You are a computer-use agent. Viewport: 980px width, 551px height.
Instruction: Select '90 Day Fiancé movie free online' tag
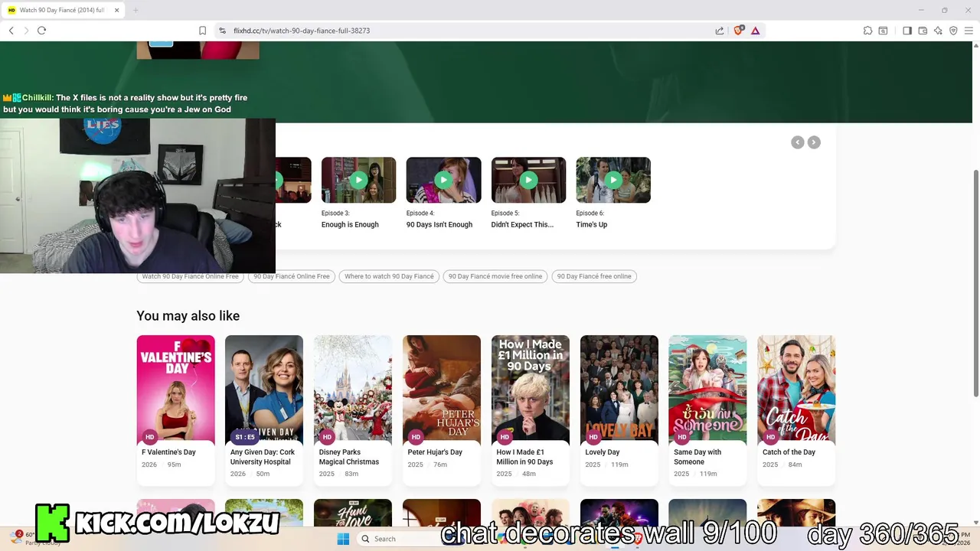click(495, 276)
